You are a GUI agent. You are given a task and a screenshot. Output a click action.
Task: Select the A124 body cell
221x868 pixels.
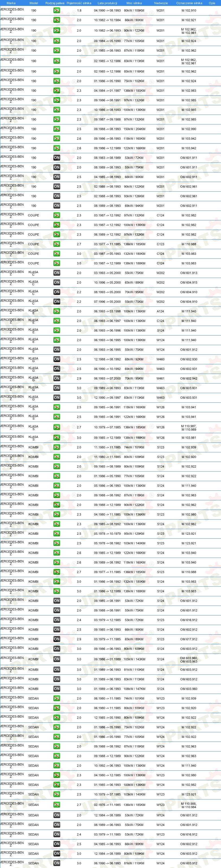pos(161,311)
